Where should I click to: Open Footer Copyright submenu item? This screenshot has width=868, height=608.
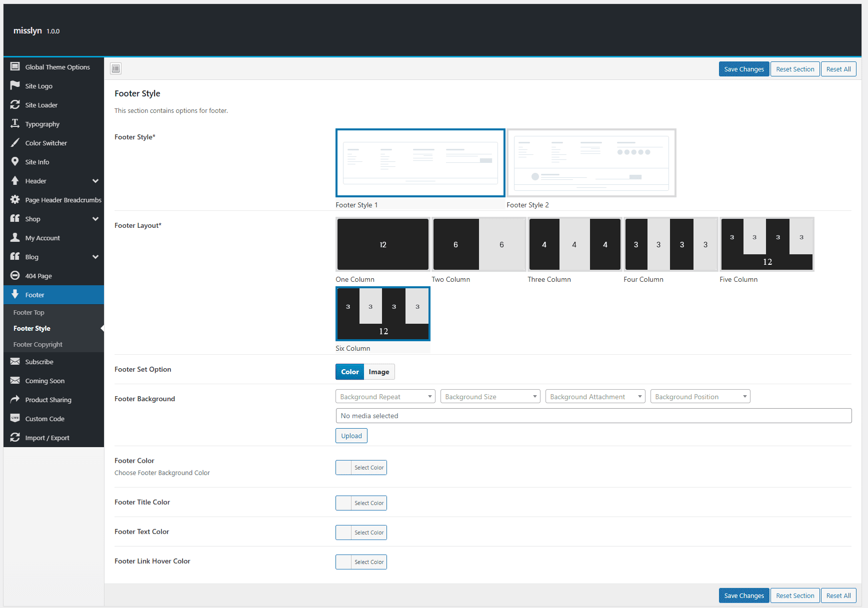[x=38, y=344]
